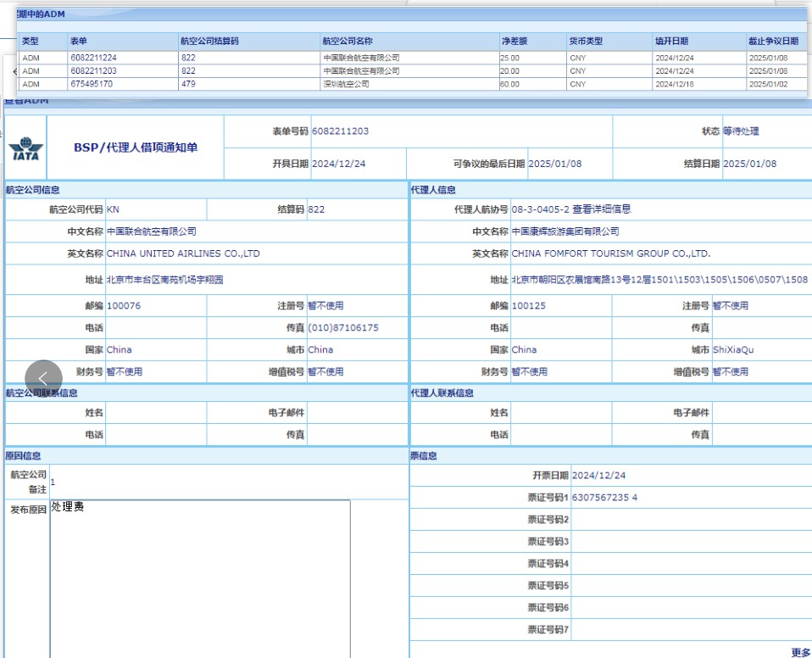Click 查看详细信息 link for the agent
The width and height of the screenshot is (812, 658).
click(x=602, y=209)
